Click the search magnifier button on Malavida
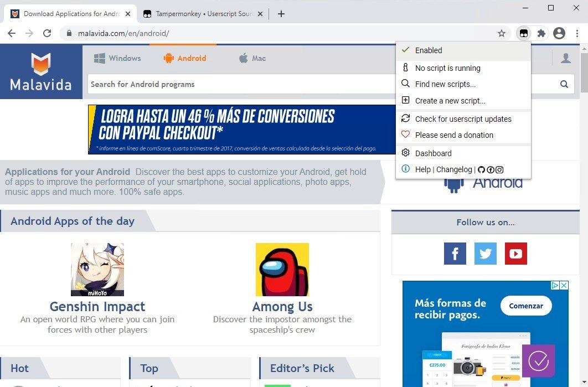This screenshot has width=588, height=387. point(564,84)
